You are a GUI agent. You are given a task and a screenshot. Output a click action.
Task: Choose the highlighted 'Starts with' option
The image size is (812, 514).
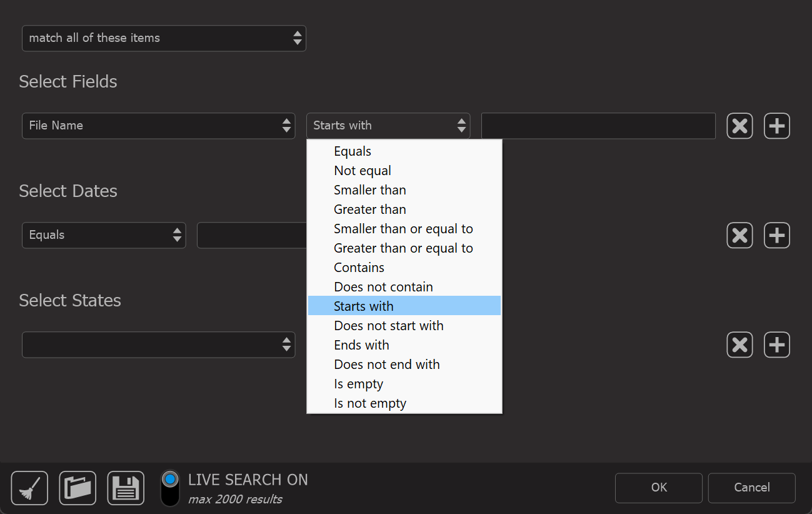point(404,306)
